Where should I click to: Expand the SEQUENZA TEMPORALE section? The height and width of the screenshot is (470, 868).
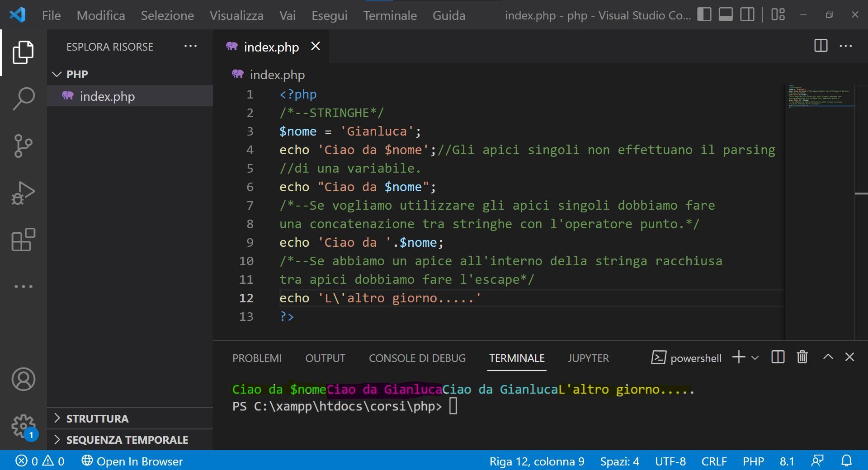tap(130, 440)
